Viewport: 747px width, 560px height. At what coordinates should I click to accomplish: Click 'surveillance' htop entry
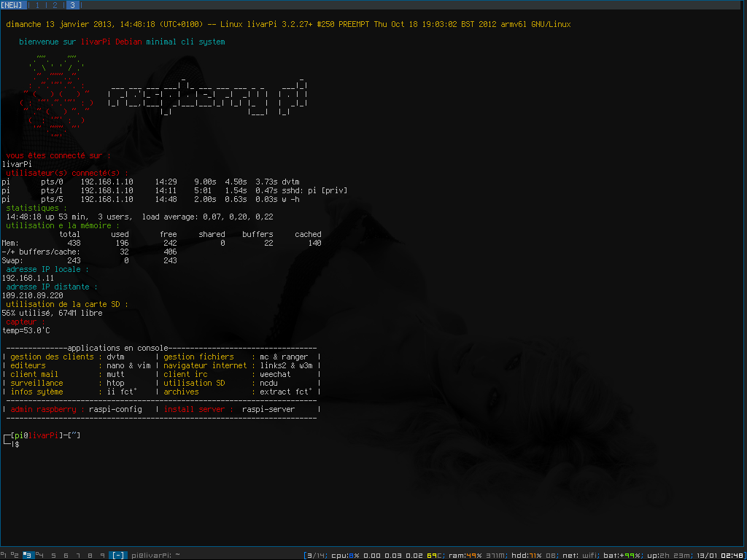(x=67, y=383)
